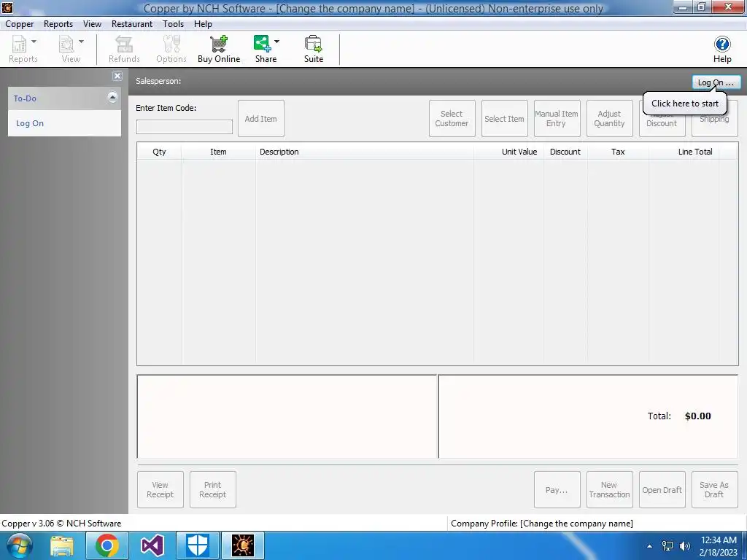The width and height of the screenshot is (747, 560).
Task: Click the Company Profile status bar text
Action: point(542,524)
